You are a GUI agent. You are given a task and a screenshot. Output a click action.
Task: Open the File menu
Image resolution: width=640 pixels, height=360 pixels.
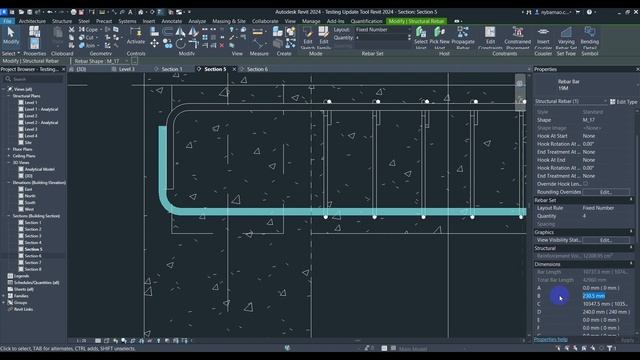(7, 21)
